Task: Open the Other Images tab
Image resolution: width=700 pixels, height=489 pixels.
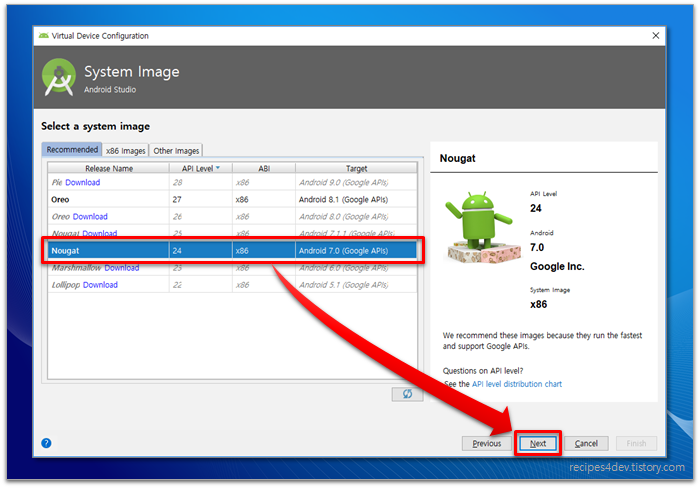Action: 176,150
